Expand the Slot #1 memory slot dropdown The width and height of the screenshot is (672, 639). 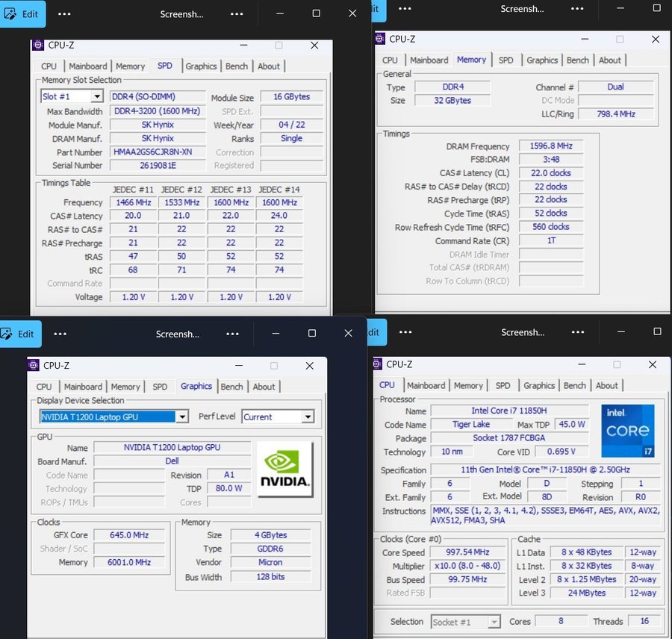[97, 97]
